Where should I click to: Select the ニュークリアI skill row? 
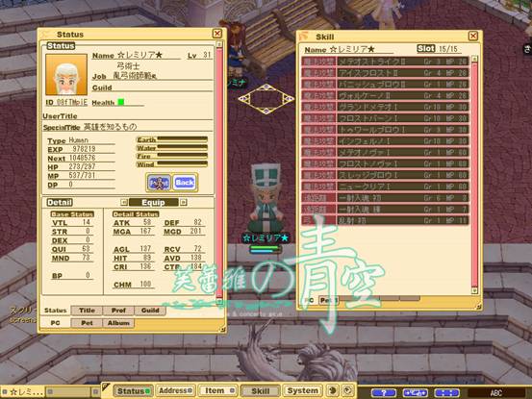[385, 187]
